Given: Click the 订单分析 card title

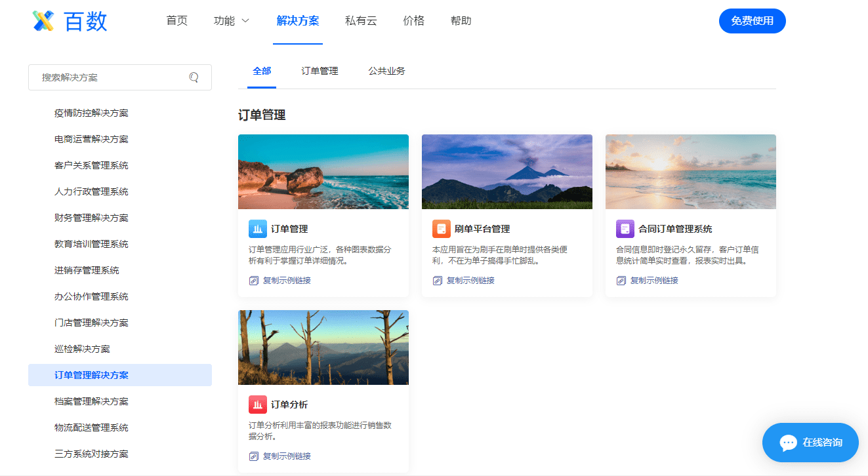Looking at the screenshot, I should [289, 405].
